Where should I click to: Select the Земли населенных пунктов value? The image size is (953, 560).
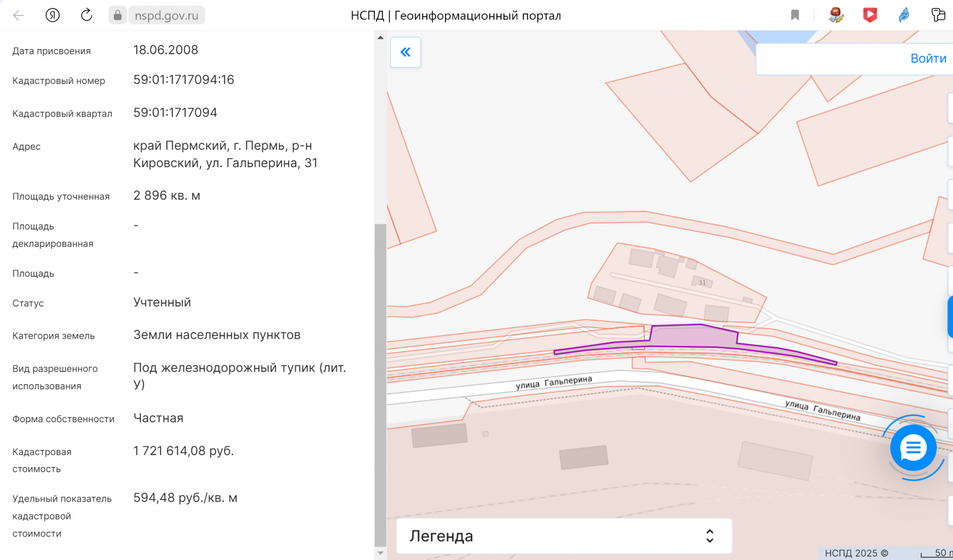pos(217,335)
